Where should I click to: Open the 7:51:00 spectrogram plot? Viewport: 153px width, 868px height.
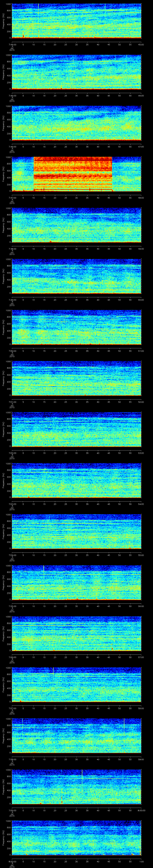pos(76,378)
